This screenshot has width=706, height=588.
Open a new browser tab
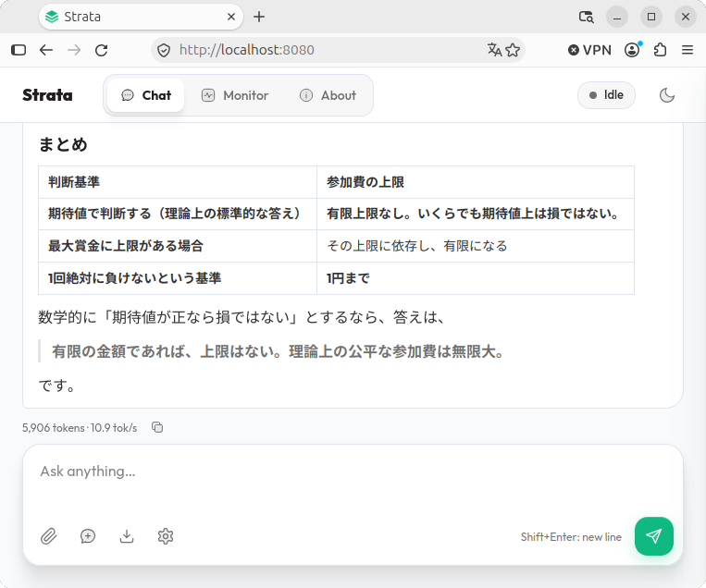click(259, 17)
